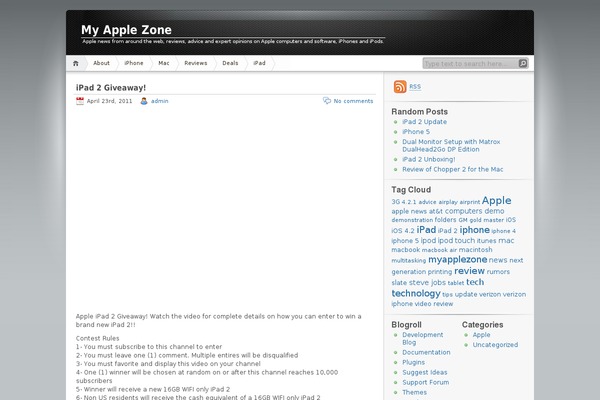
Task: Select the macbook air tag
Action: pyautogui.click(x=439, y=250)
